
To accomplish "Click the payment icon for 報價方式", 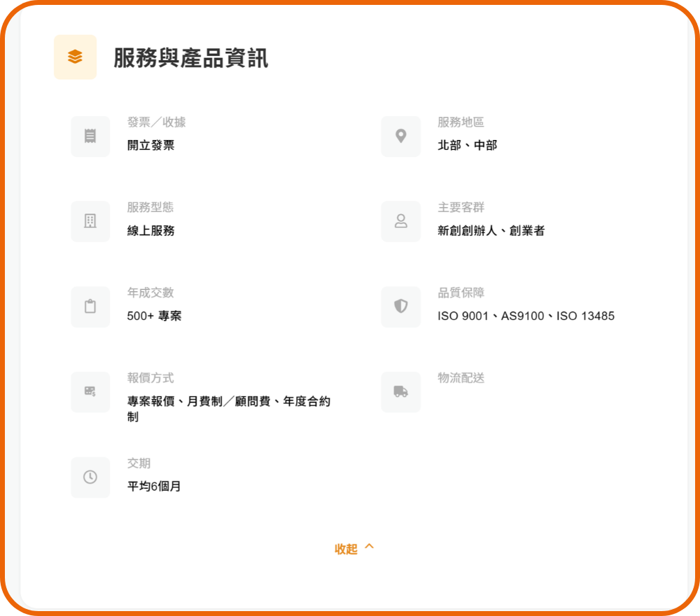I will pos(90,392).
